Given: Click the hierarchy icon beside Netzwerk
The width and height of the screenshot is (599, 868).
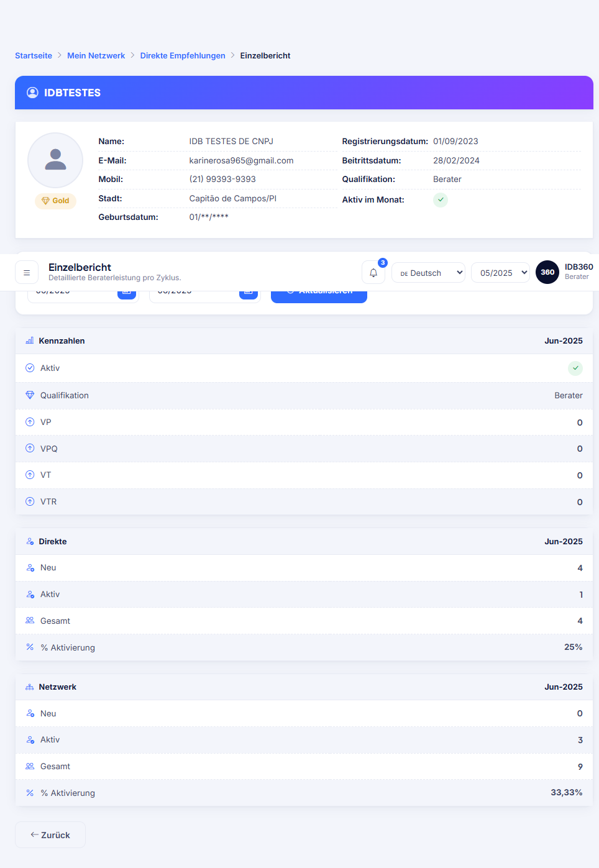Looking at the screenshot, I should 30,687.
